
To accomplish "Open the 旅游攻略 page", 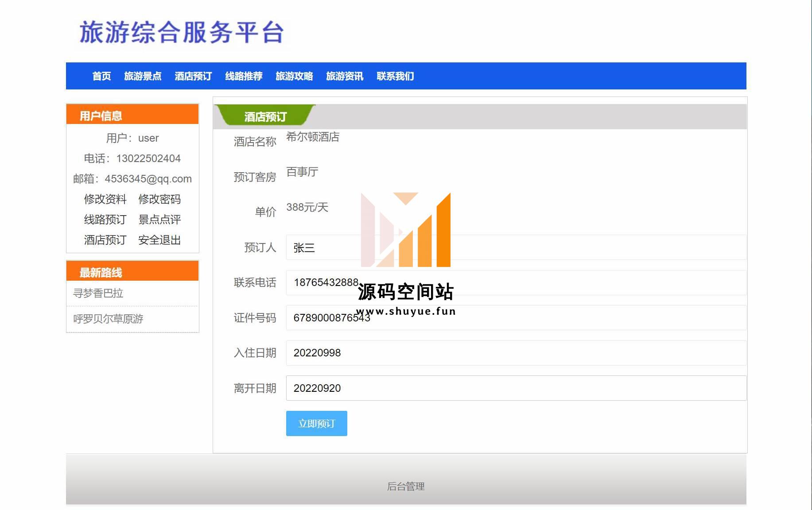I will (294, 76).
